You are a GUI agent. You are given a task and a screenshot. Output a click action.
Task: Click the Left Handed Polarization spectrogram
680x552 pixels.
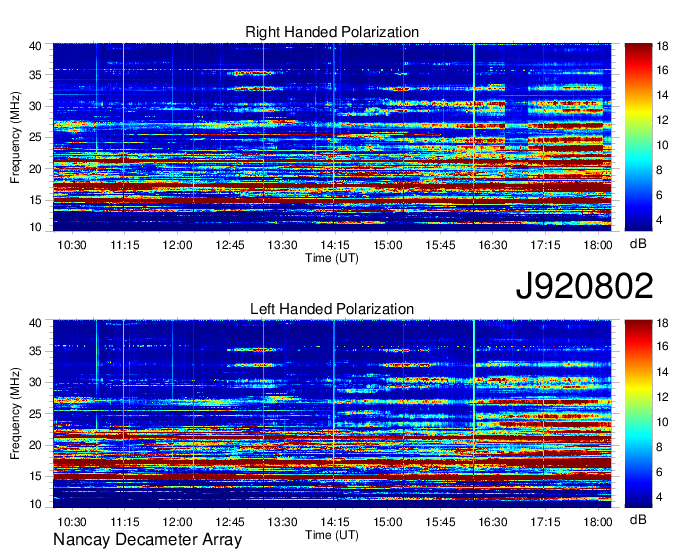tap(332, 414)
